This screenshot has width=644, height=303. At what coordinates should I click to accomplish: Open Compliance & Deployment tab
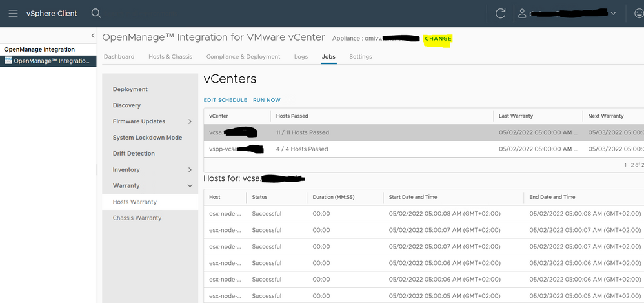(243, 57)
